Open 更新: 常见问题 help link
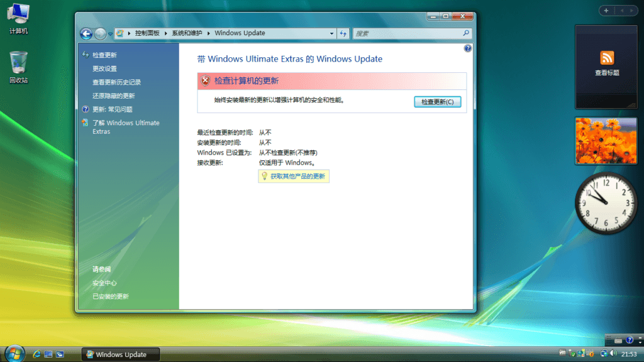This screenshot has width=644, height=362. click(112, 109)
